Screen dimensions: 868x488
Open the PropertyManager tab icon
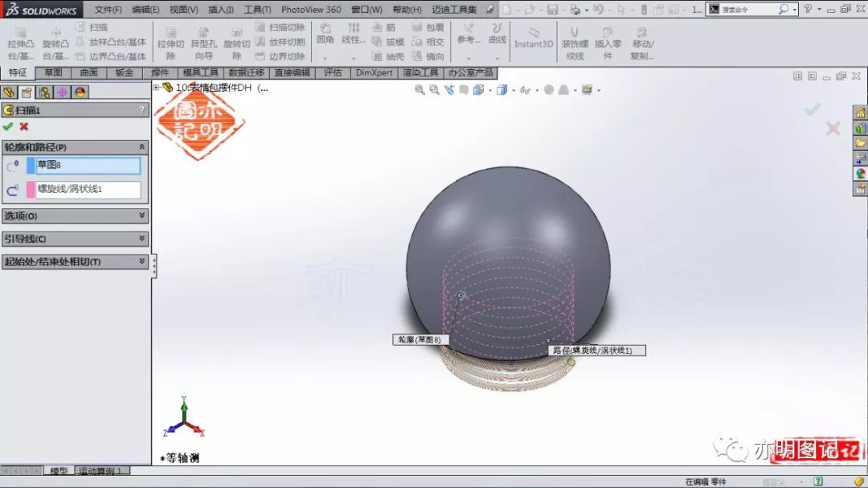[27, 92]
